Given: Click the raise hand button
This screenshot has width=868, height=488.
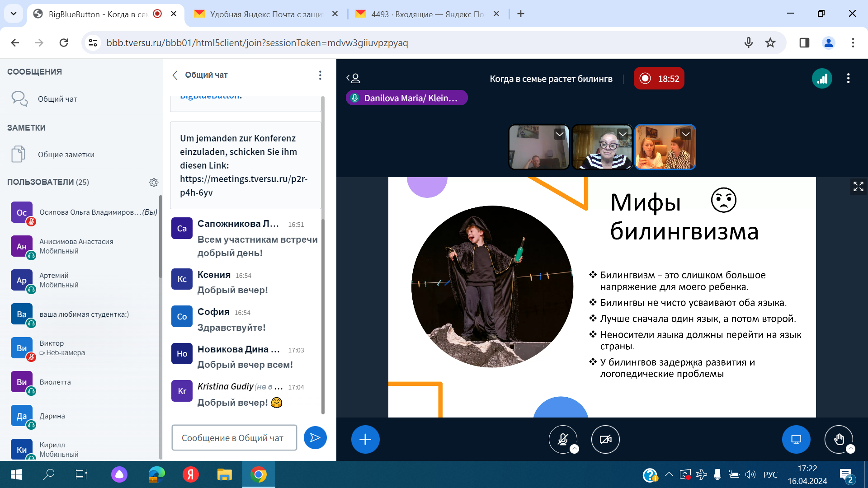Looking at the screenshot, I should [x=839, y=439].
